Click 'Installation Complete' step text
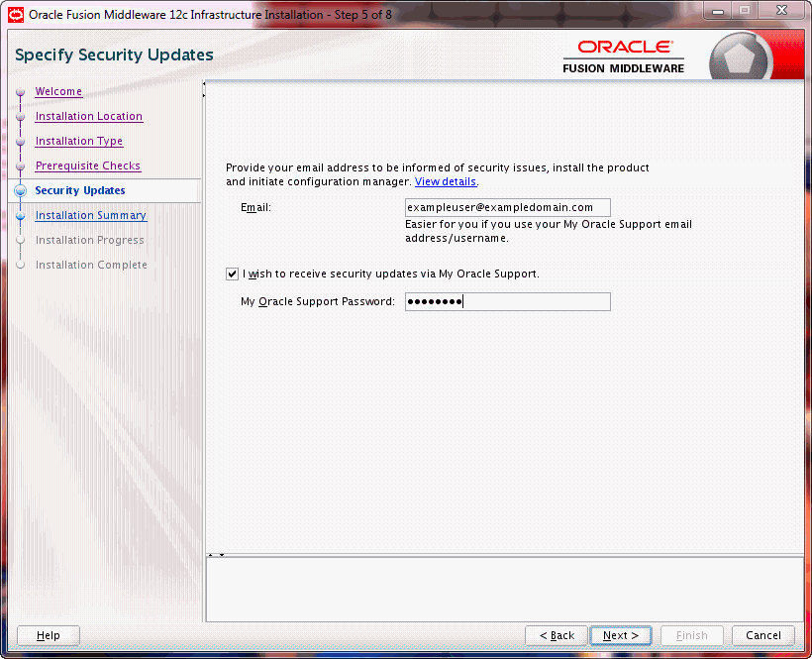The width and height of the screenshot is (812, 659). [x=91, y=265]
